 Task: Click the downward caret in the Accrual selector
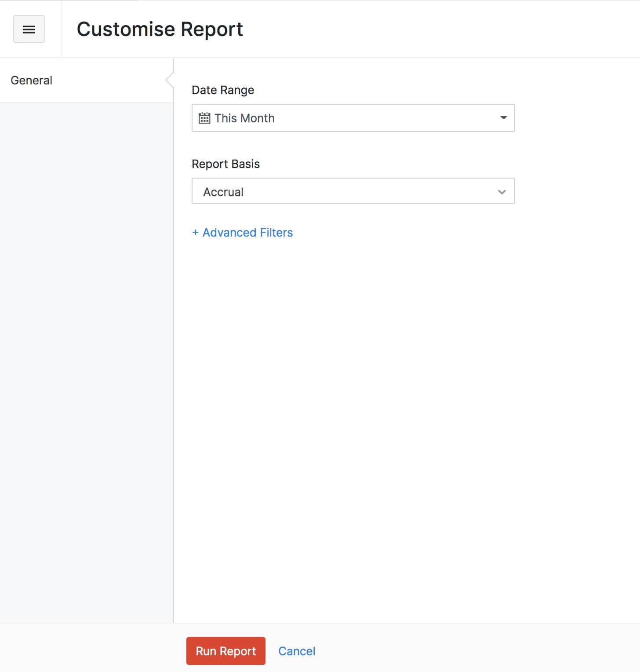(x=501, y=191)
